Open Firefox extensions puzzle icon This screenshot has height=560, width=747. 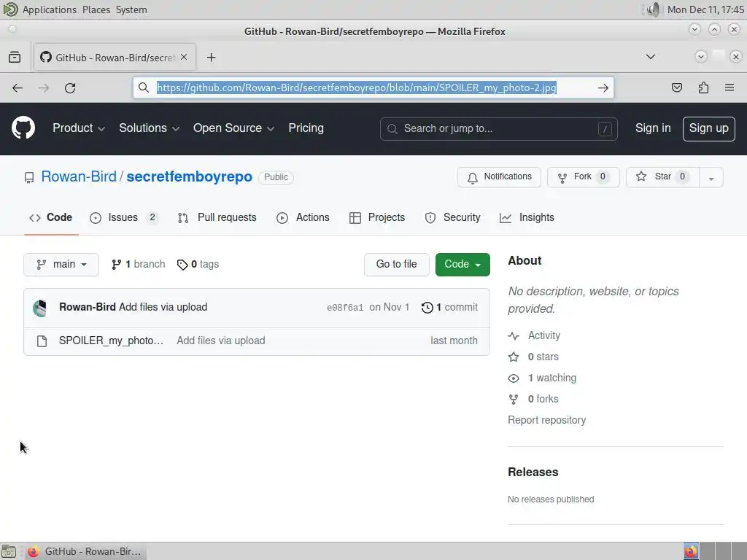[x=703, y=87]
